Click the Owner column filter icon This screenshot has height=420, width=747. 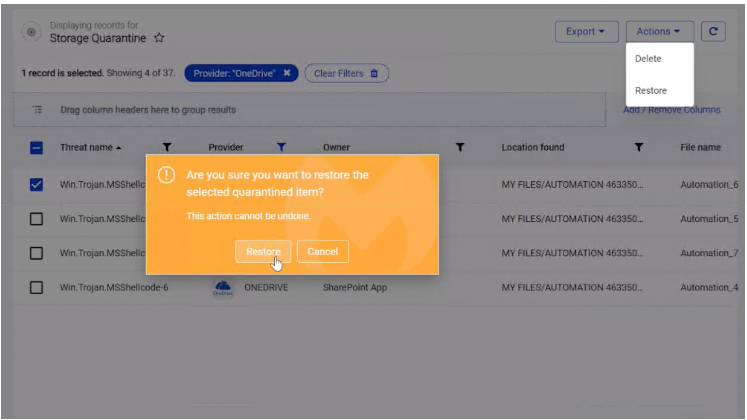click(460, 148)
